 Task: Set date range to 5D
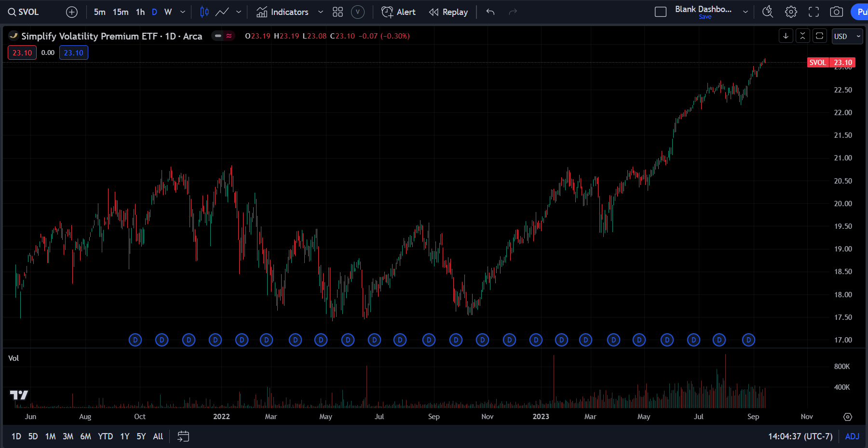point(33,436)
